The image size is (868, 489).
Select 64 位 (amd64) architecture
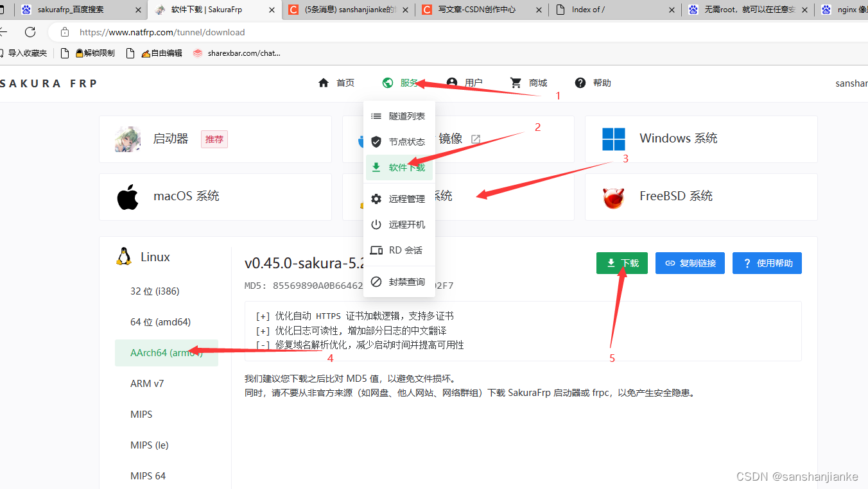point(166,322)
